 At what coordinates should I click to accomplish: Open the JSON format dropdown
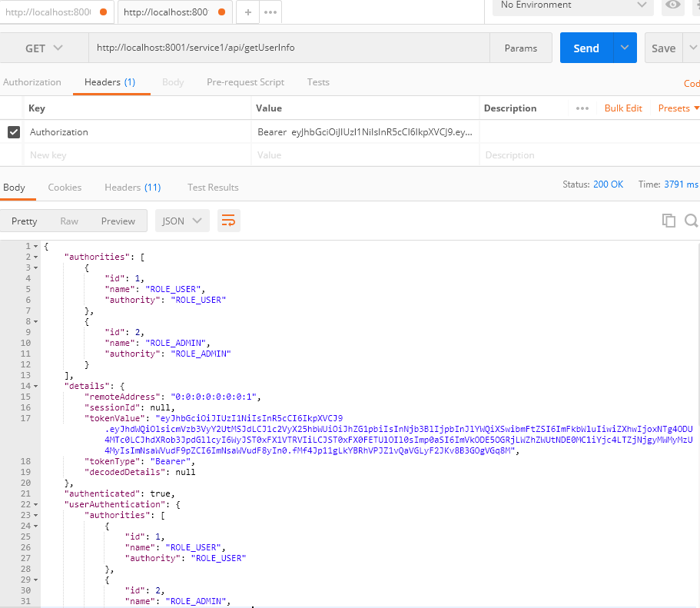pos(182,221)
